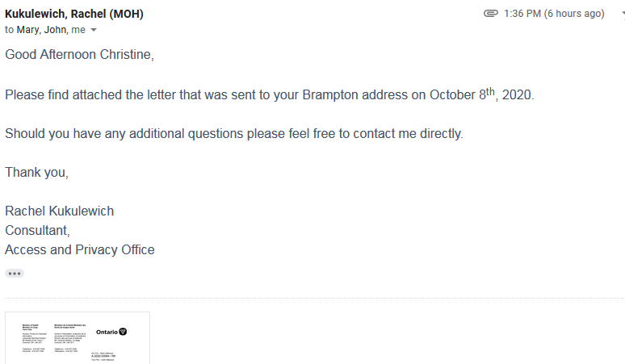The width and height of the screenshot is (625, 364).
Task: Click the Rachel Kukulewich signature name
Action: click(x=60, y=211)
